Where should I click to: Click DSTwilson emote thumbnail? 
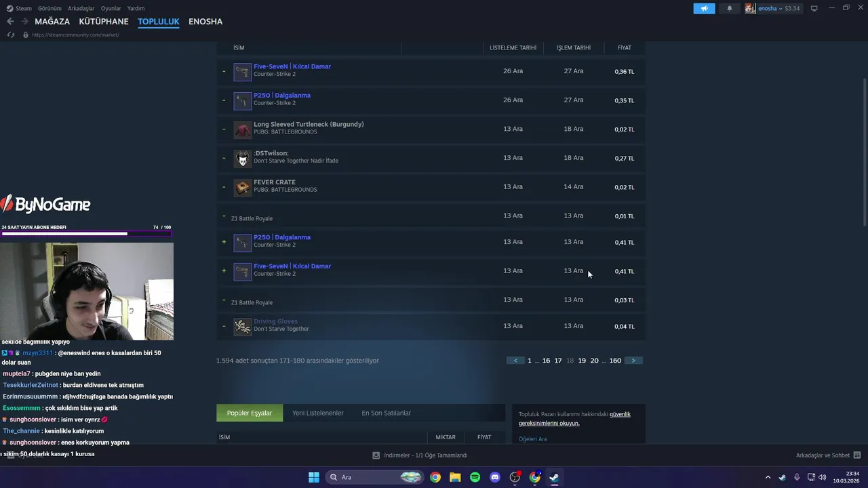point(243,159)
